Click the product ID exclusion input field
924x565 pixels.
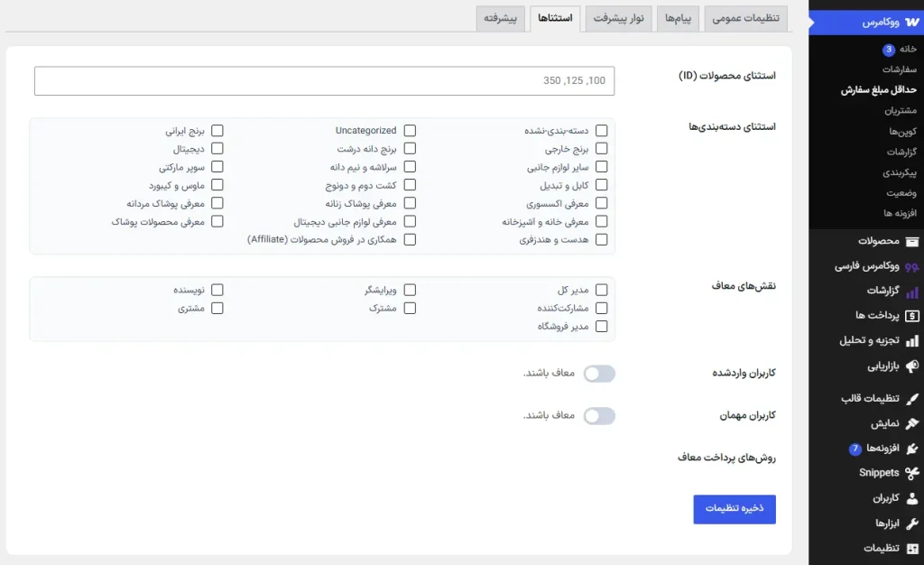pyautogui.click(x=324, y=80)
